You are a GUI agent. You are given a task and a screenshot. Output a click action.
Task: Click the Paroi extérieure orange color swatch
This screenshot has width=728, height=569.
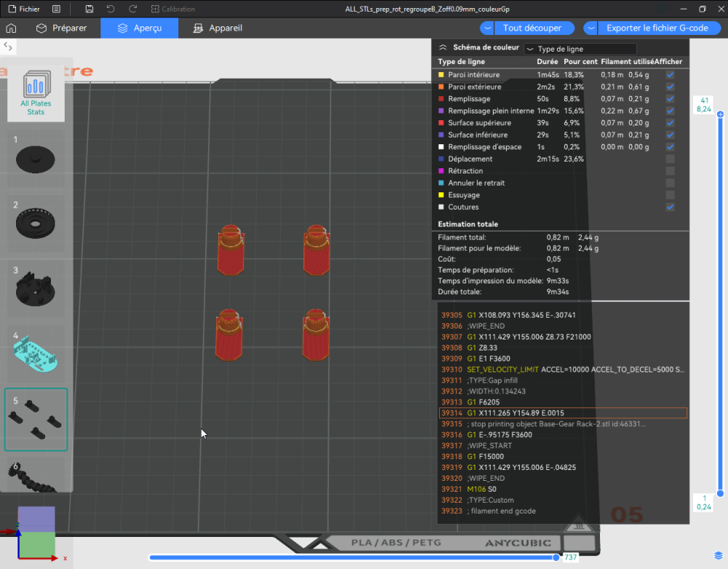pos(441,87)
